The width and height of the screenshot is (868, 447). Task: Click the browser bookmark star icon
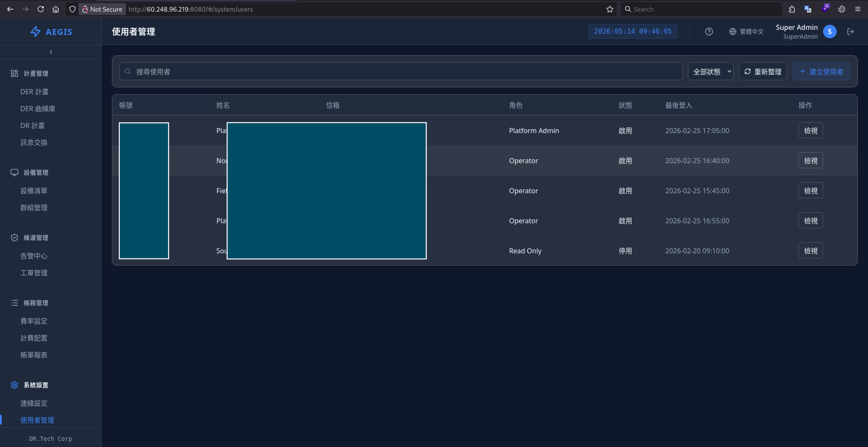[610, 9]
